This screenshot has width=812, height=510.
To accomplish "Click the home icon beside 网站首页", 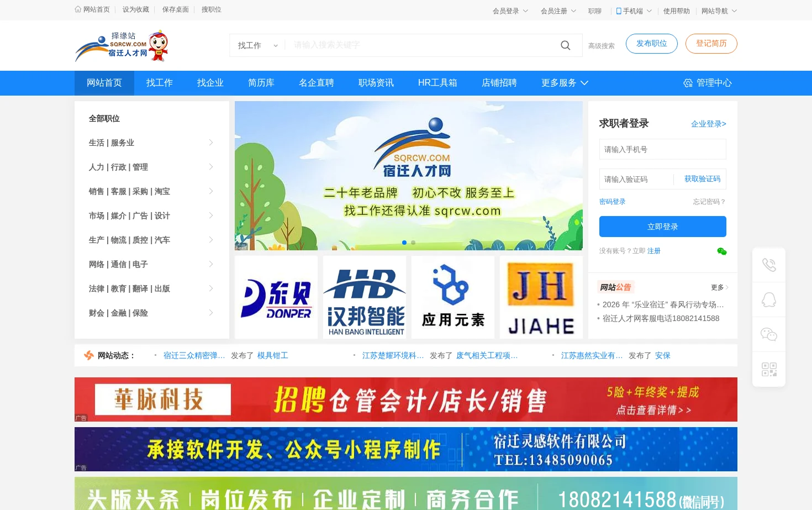I will [x=78, y=9].
